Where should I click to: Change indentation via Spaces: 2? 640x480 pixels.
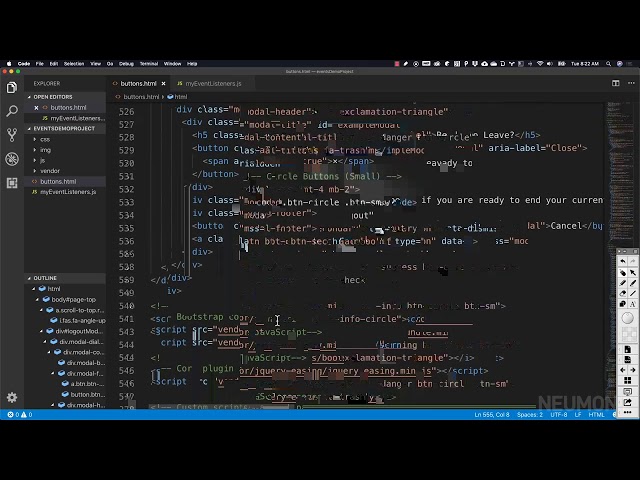[530, 415]
